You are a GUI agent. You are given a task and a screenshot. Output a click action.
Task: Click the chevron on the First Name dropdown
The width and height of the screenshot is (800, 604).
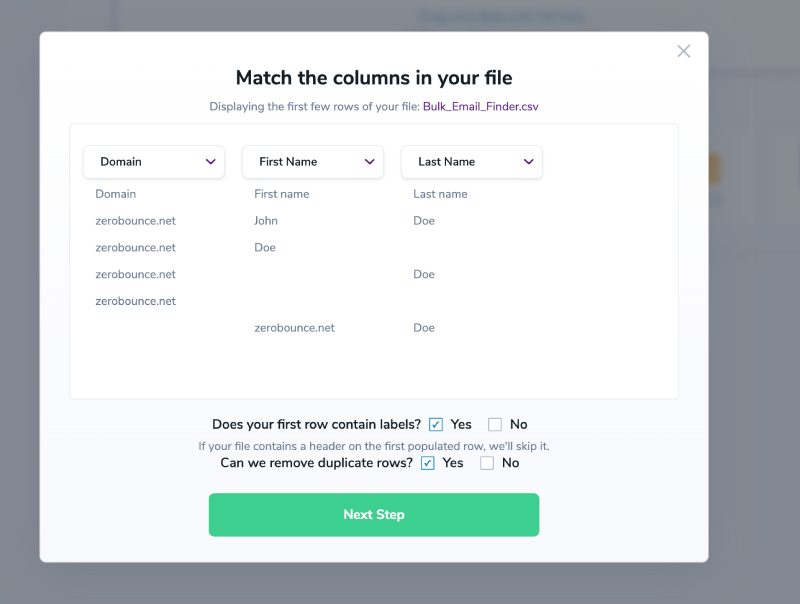tap(370, 161)
